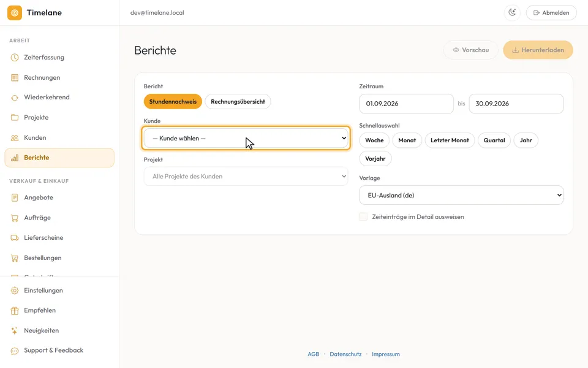Navigate to Projekte

tap(59, 118)
